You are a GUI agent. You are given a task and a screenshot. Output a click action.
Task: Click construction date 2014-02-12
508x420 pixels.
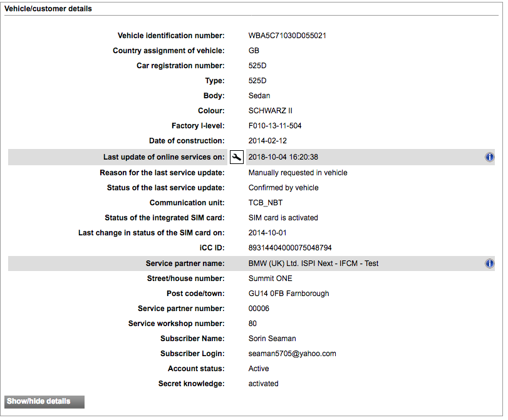[267, 141]
